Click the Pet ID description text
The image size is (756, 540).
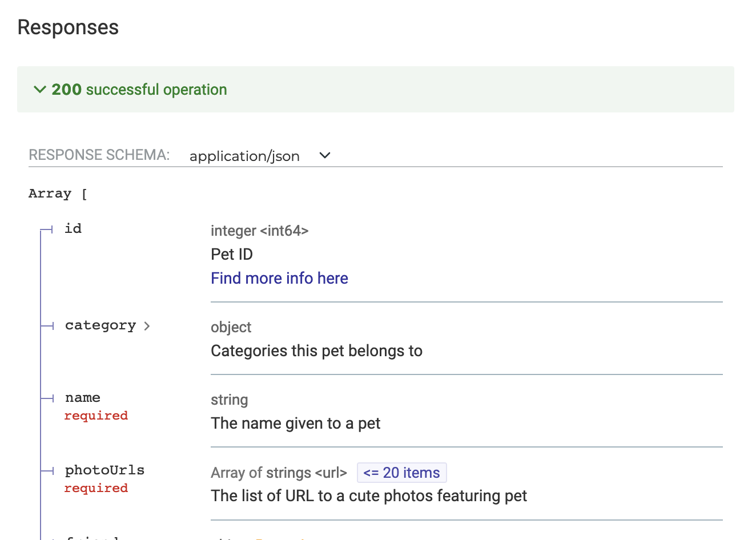point(232,254)
